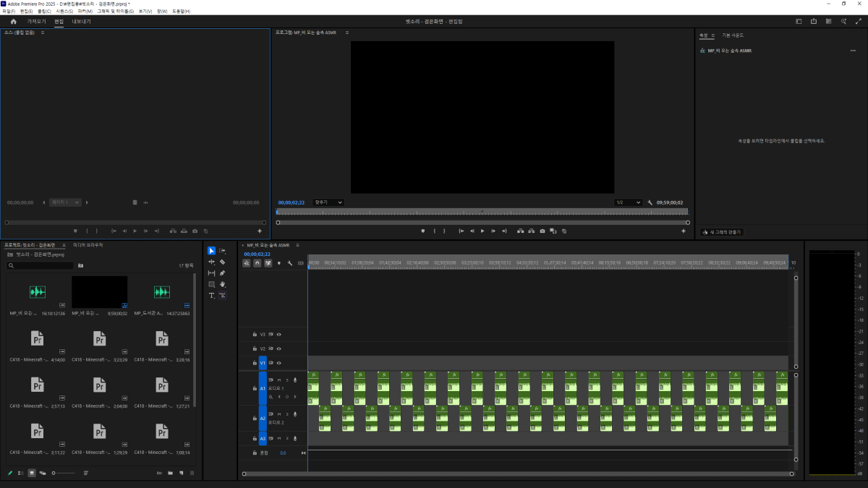
Task: Toggle Linked Selection in timeline
Action: 268,263
